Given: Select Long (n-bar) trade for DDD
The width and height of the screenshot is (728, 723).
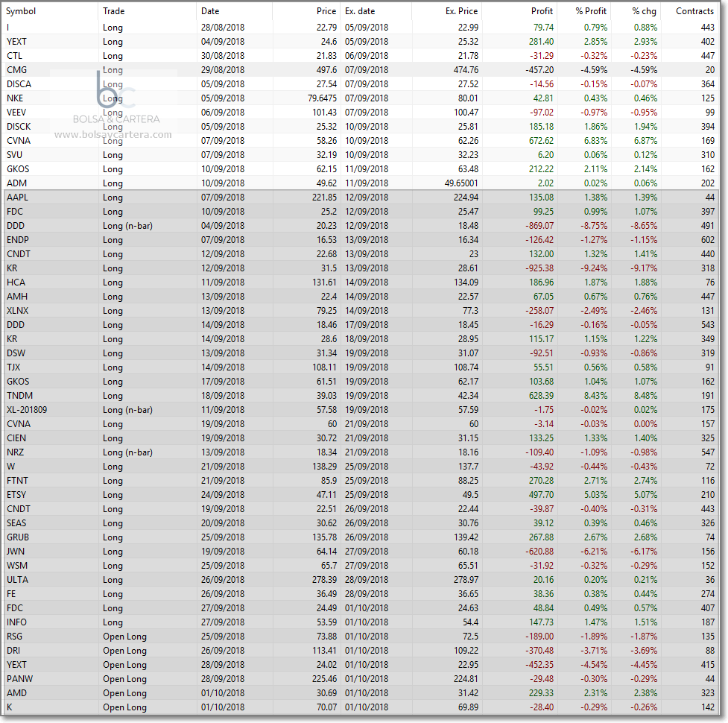Looking at the screenshot, I should [127, 226].
